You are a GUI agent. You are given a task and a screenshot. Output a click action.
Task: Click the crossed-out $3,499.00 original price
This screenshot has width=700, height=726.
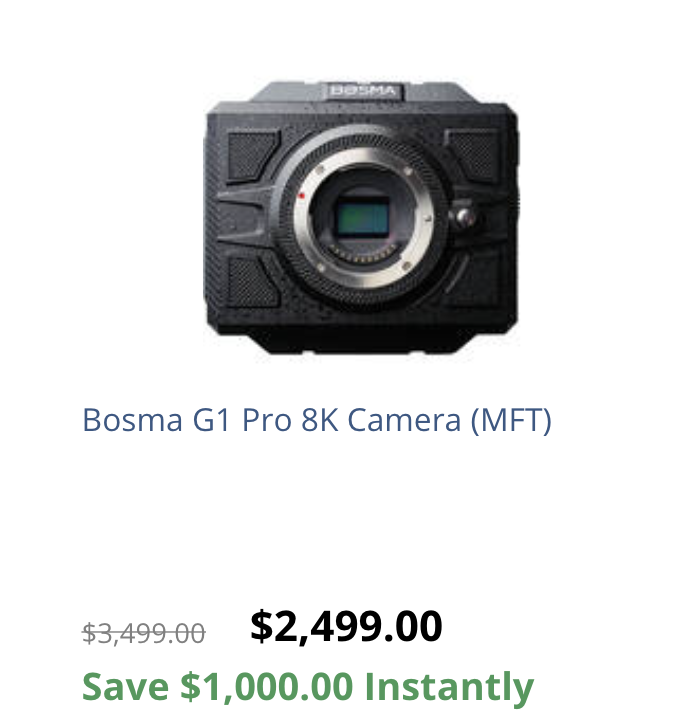(x=144, y=633)
